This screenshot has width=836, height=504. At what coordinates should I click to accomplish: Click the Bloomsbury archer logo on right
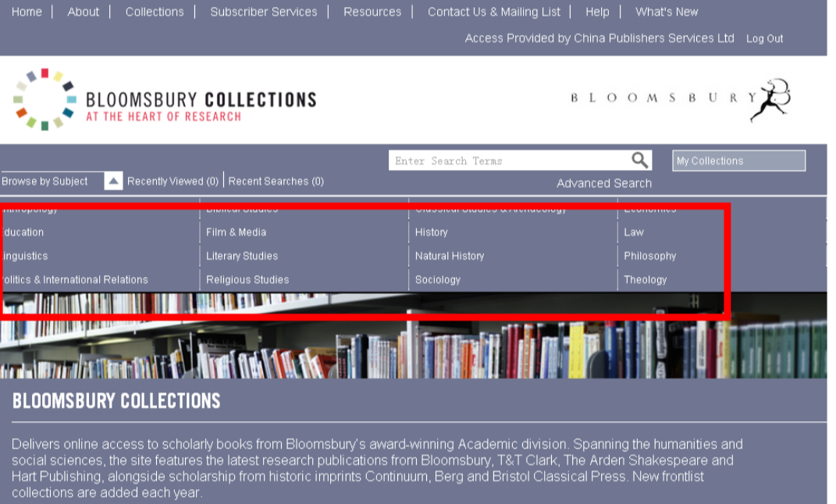click(x=769, y=100)
